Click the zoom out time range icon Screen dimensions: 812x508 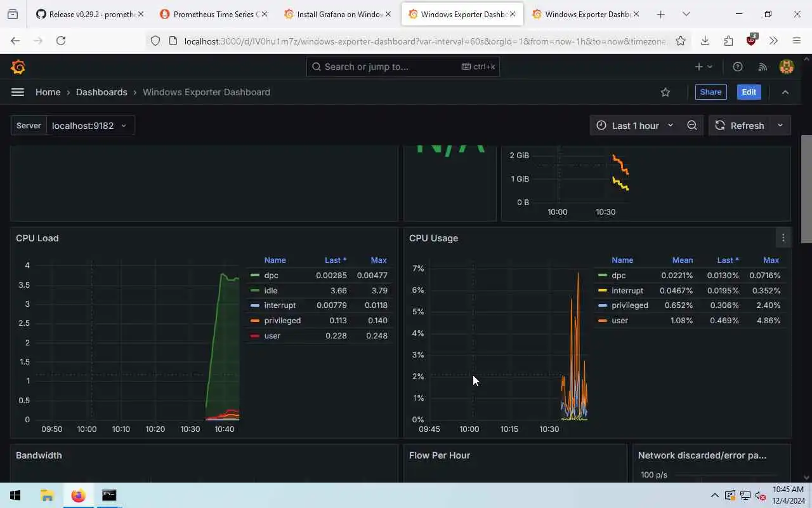(x=692, y=126)
